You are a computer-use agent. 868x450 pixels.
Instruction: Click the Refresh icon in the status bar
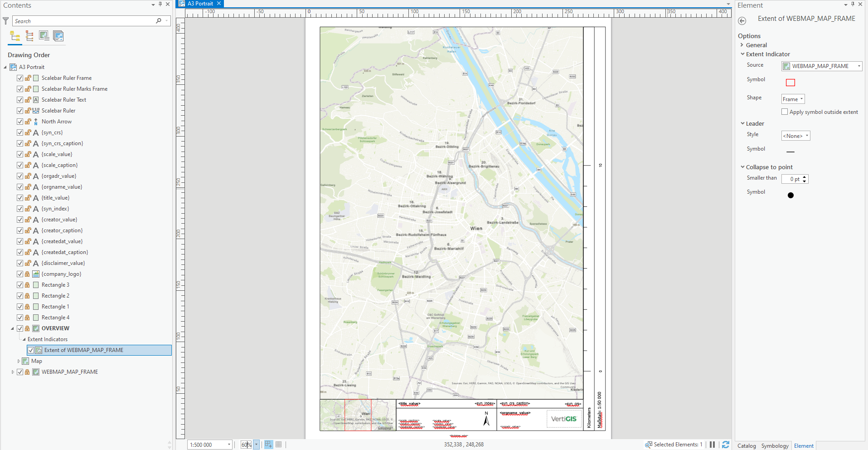click(726, 445)
